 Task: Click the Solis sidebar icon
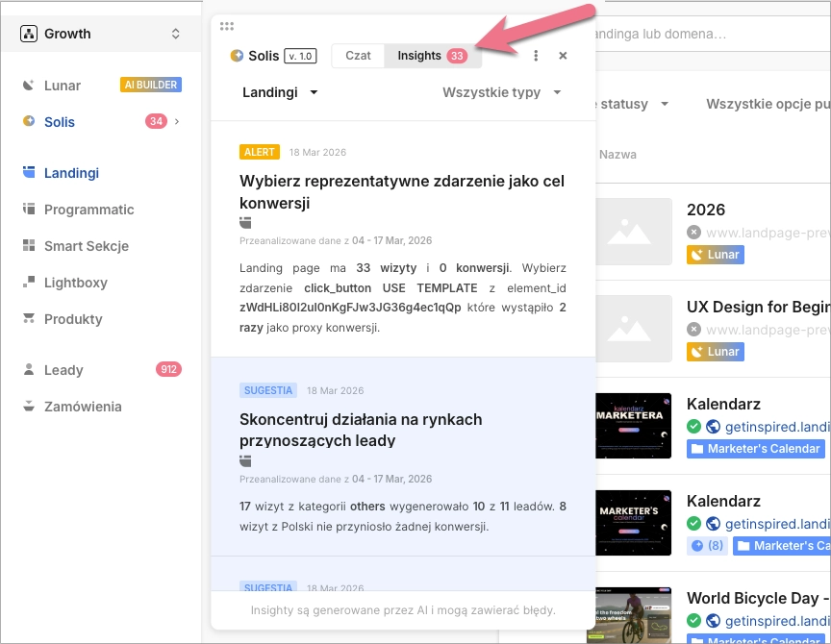29,121
